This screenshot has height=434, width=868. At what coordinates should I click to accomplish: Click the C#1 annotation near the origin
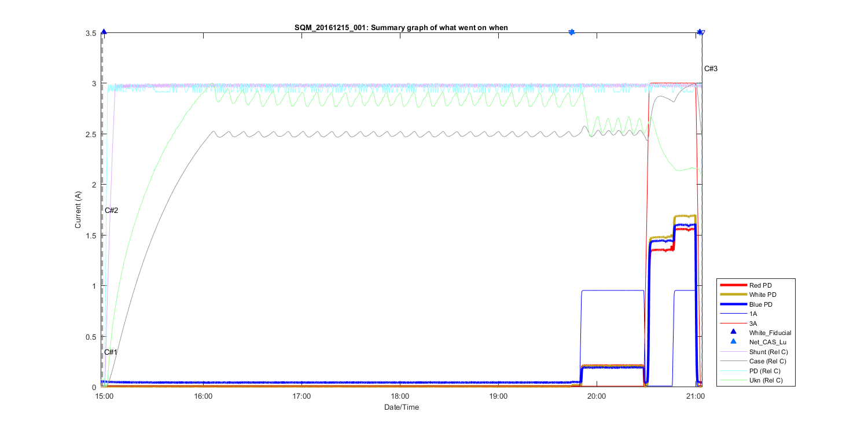point(111,352)
